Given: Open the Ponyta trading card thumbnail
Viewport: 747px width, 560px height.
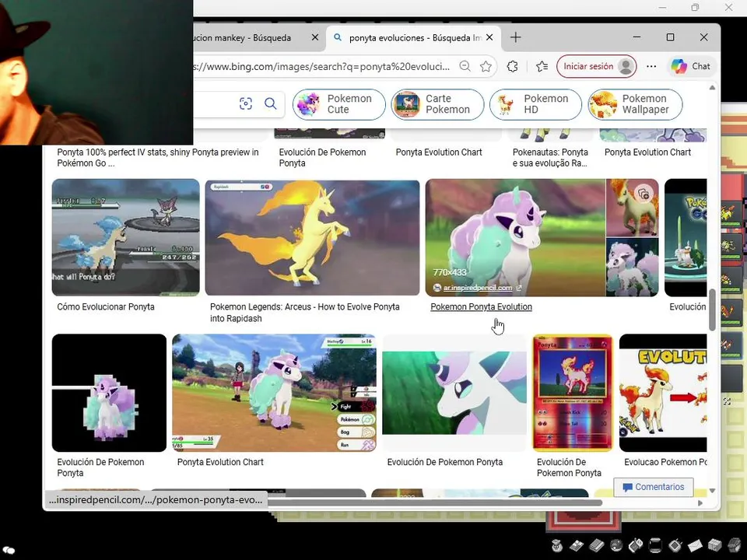Looking at the screenshot, I should (573, 392).
